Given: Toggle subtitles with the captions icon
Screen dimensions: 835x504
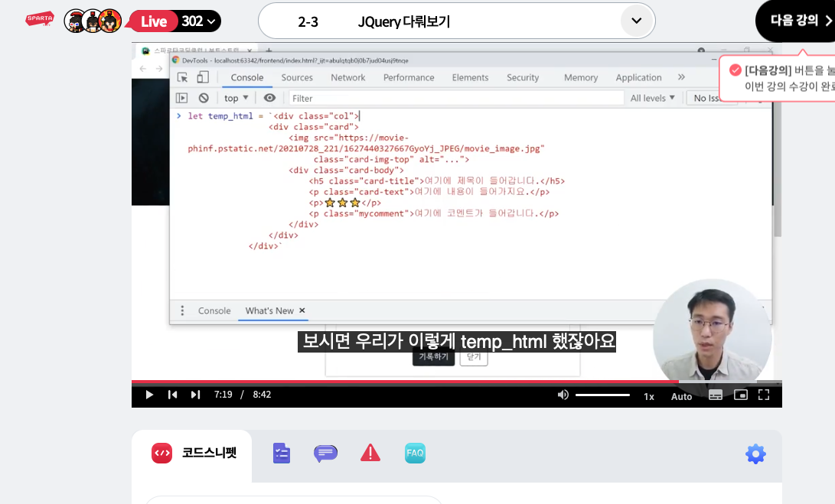Looking at the screenshot, I should (x=716, y=395).
